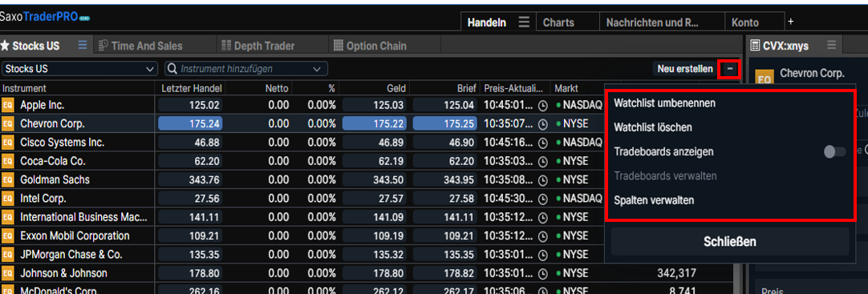868x294 pixels.
Task: Click the EQ icon next to Apple Inc.
Action: pos(8,105)
